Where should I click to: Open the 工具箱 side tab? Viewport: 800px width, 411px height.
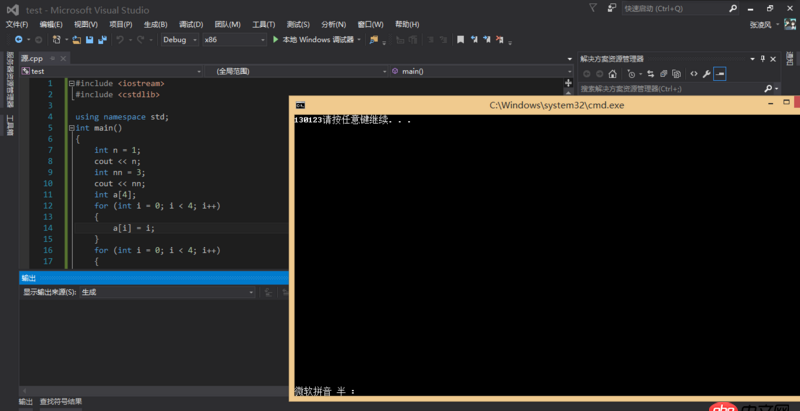(x=10, y=125)
